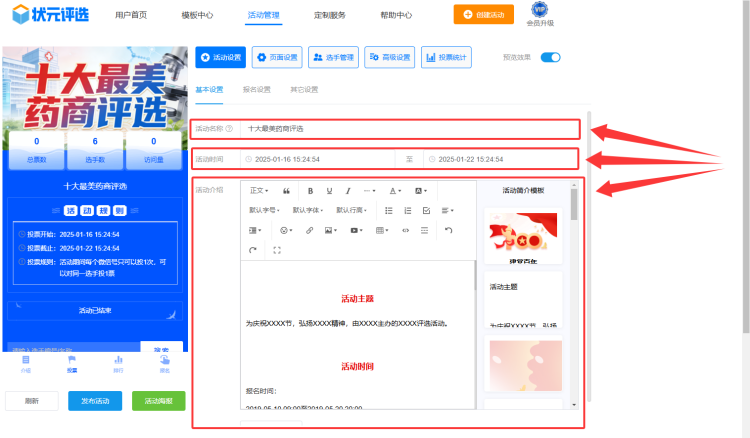This screenshot has width=750, height=438.
Task: Redo the last edit
Action: pos(253,250)
